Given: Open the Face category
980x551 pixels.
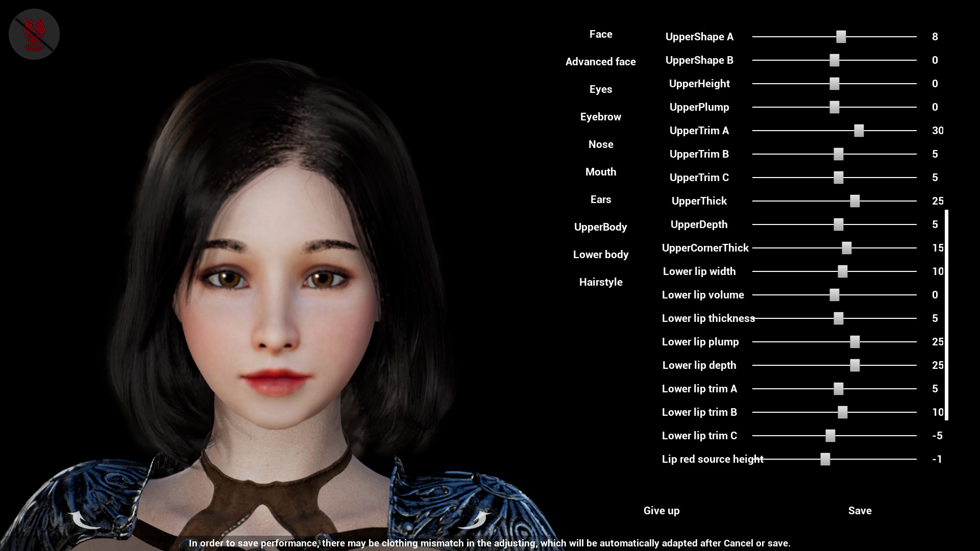Looking at the screenshot, I should click(601, 34).
